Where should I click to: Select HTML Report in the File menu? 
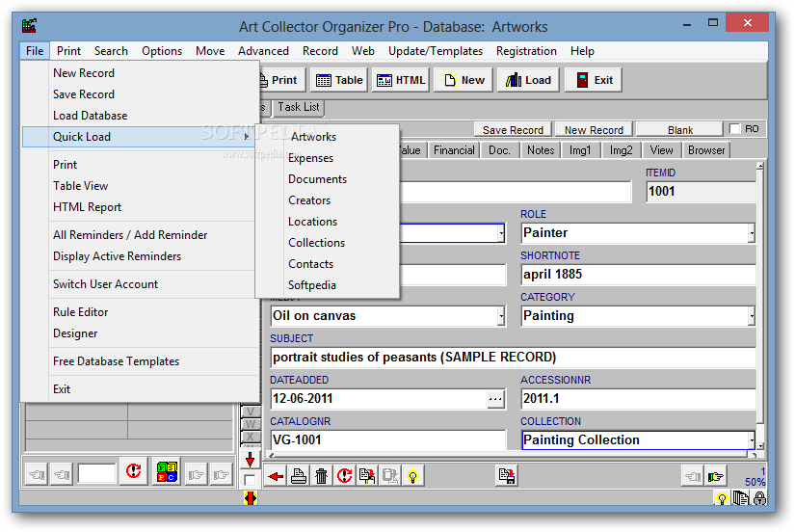pyautogui.click(x=141, y=207)
